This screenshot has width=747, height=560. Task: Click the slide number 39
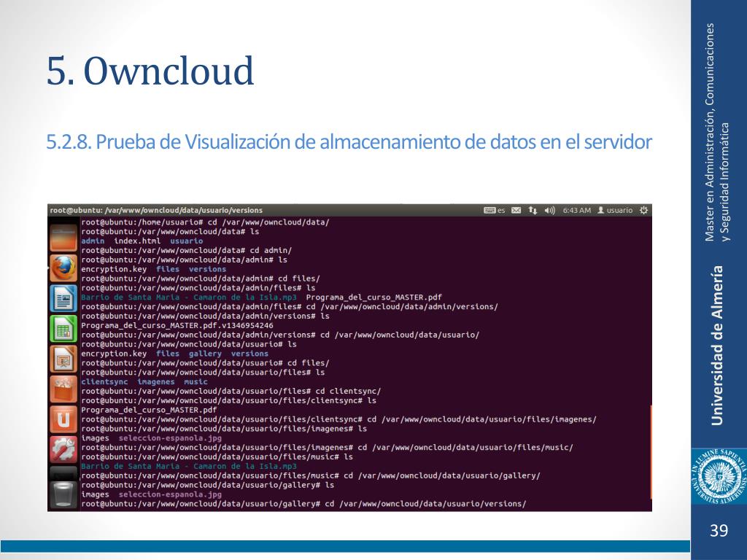point(719,530)
